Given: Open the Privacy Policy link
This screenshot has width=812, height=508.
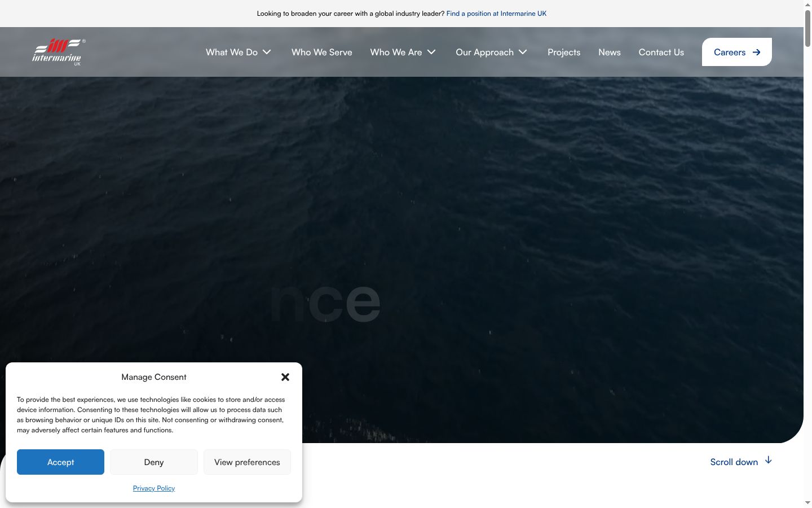Looking at the screenshot, I should [154, 488].
